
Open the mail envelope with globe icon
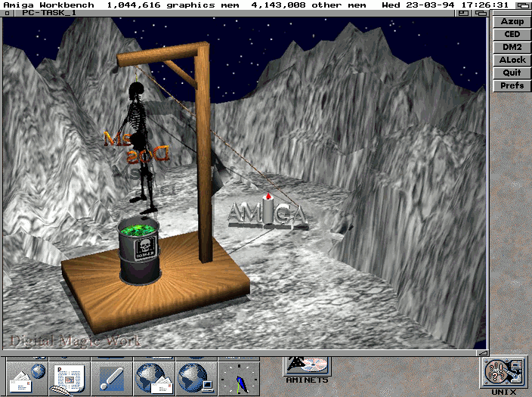point(27,378)
